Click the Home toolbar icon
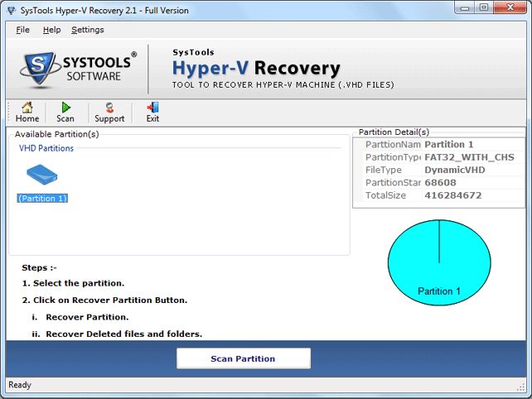532x399 pixels. 27,112
